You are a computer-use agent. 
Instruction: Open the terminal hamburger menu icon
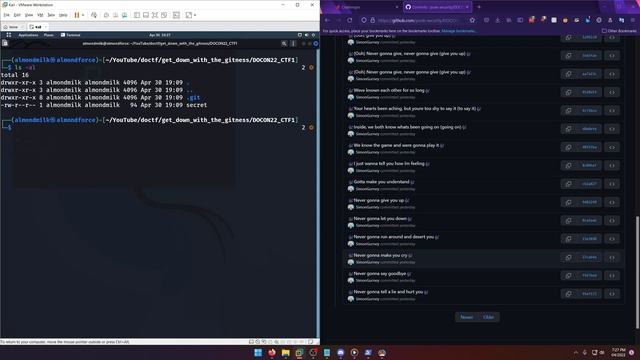[293, 43]
